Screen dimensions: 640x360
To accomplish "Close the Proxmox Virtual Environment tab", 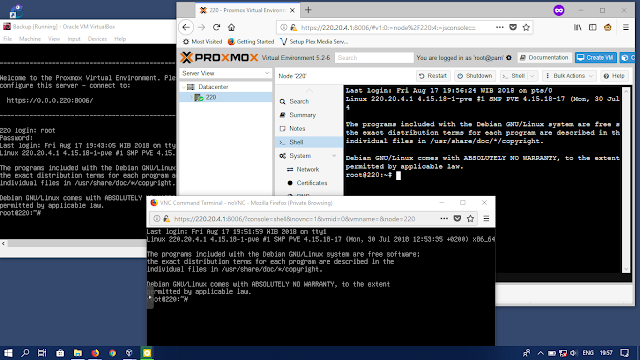I will click(292, 10).
